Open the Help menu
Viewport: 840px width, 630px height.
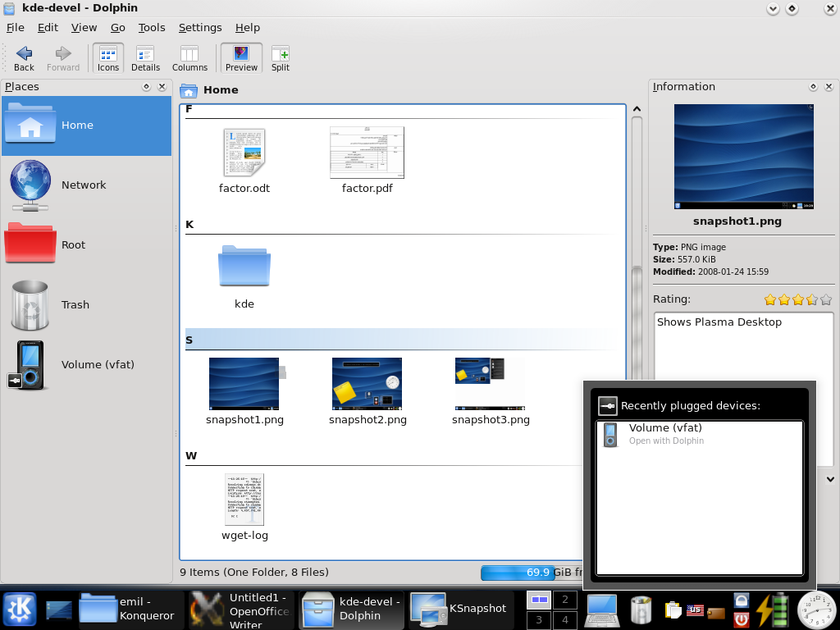point(248,28)
